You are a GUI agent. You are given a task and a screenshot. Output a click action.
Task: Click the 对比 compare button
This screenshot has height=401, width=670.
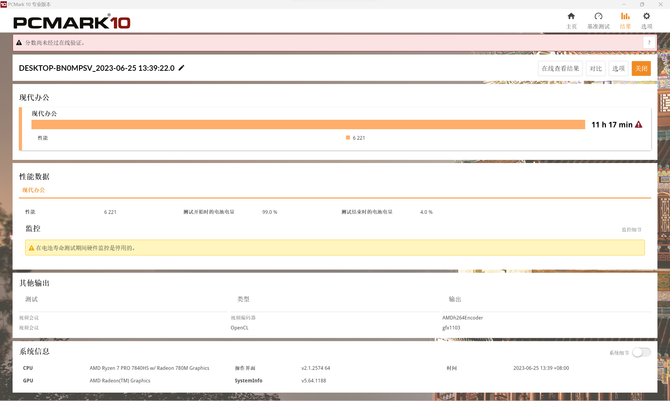pyautogui.click(x=596, y=68)
